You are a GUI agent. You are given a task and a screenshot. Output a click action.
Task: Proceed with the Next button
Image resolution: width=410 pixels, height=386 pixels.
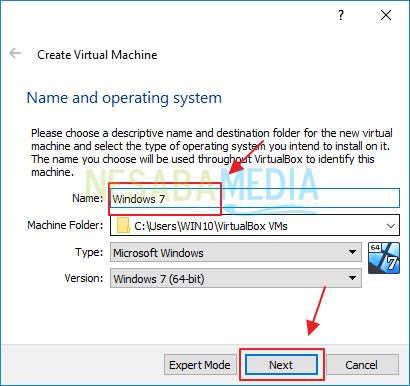point(281,365)
